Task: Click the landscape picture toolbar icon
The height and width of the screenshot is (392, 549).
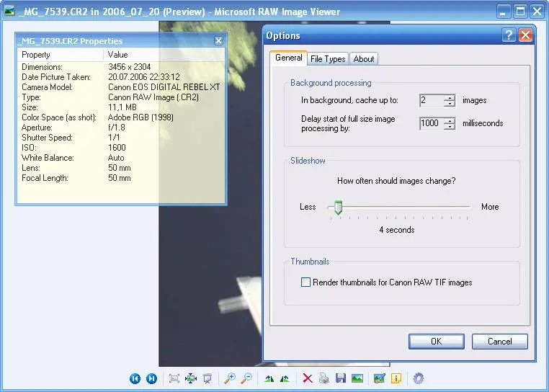Action: point(357,378)
